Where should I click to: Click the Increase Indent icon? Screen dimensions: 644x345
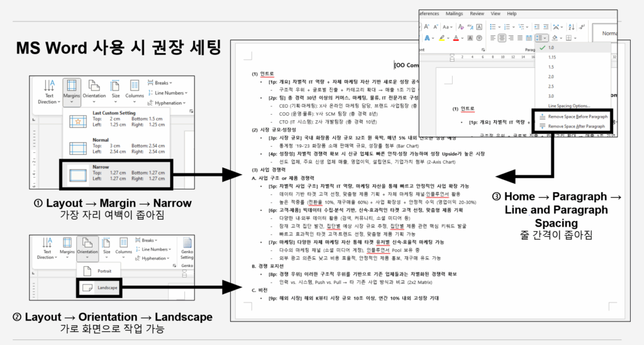click(546, 26)
